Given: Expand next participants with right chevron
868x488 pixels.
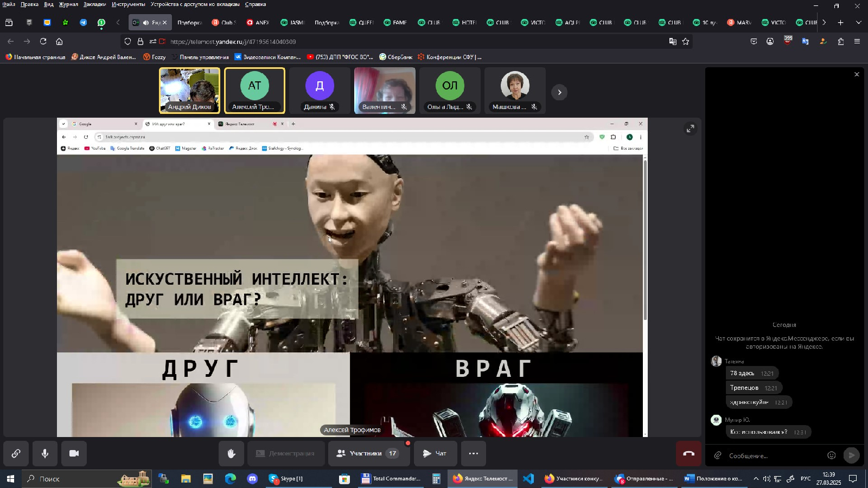Looking at the screenshot, I should coord(559,92).
